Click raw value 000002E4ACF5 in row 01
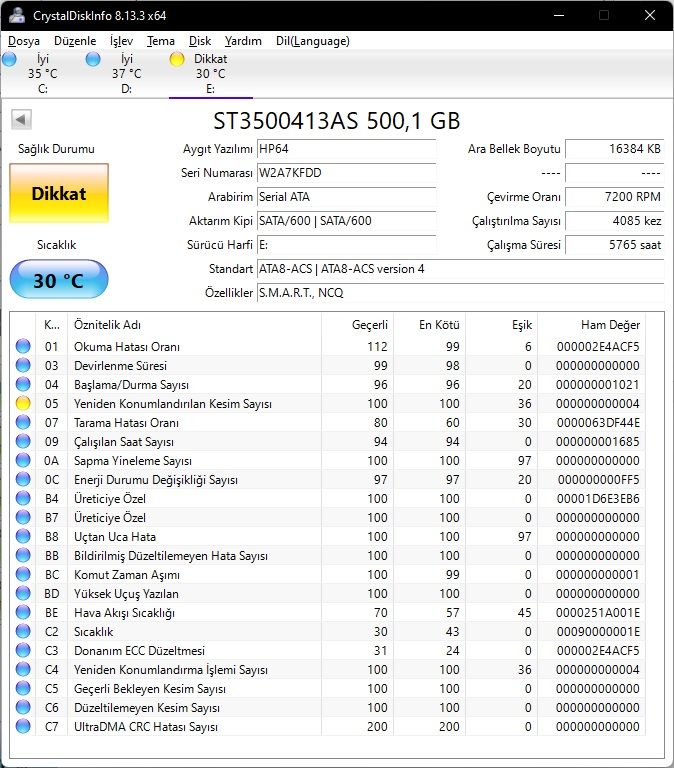The width and height of the screenshot is (674, 768). (x=598, y=346)
